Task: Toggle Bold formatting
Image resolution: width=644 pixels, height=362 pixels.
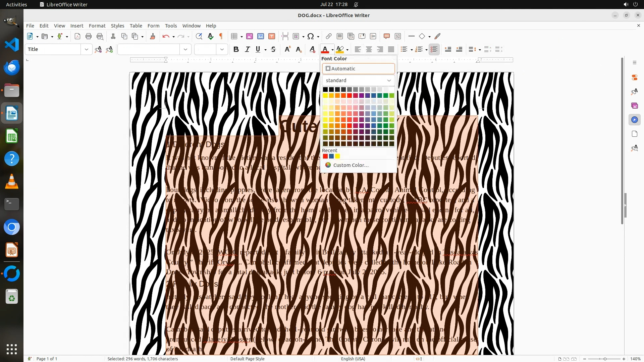Action: [236, 49]
